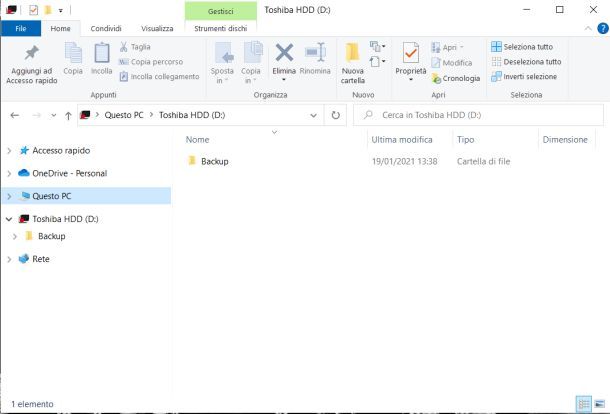This screenshot has width=610, height=414.
Task: Switch to the Home ribbon tab
Action: [x=60, y=28]
